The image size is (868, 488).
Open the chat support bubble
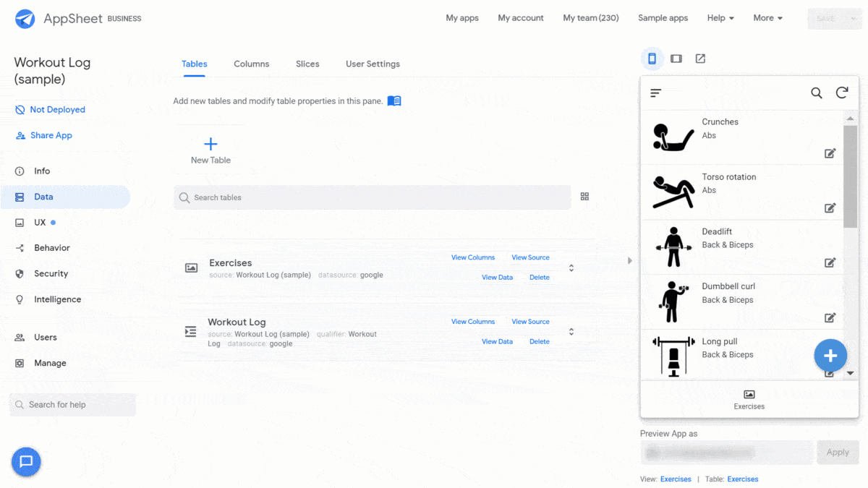pos(26,461)
